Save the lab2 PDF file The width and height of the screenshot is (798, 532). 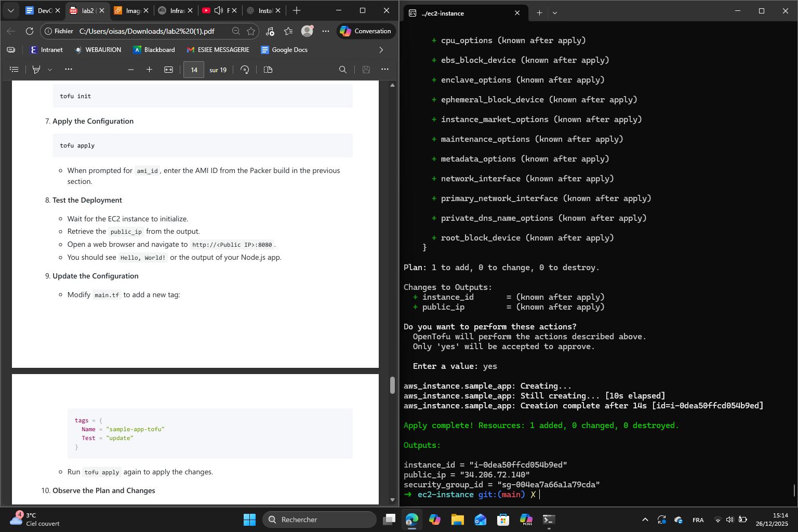coord(366,69)
